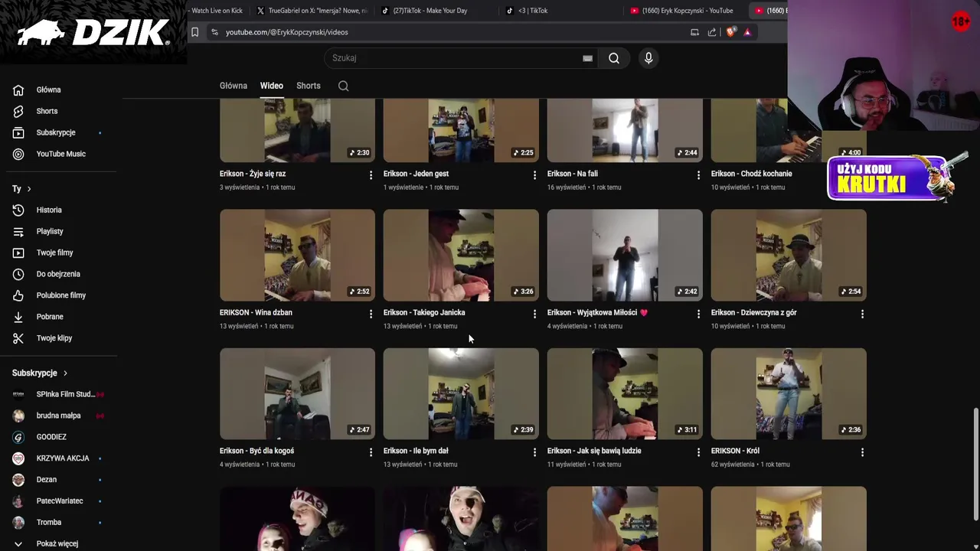Open Shorts from the sidebar
The height and width of the screenshot is (551, 980).
[x=46, y=111]
